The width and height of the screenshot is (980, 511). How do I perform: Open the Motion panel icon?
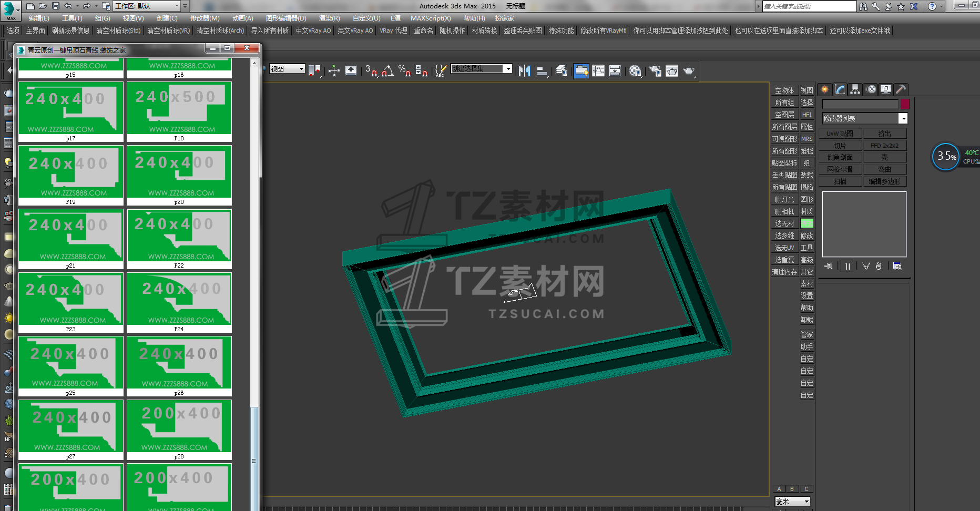[x=871, y=89]
